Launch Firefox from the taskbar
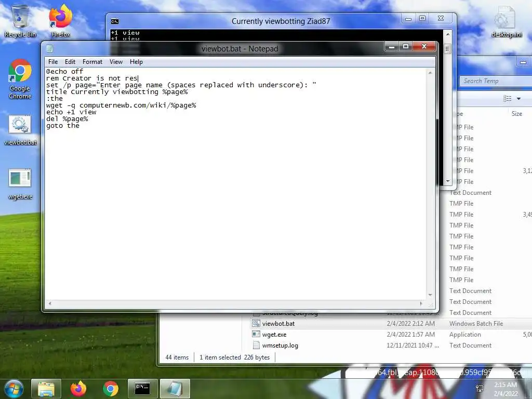This screenshot has width=532, height=399. 78,389
